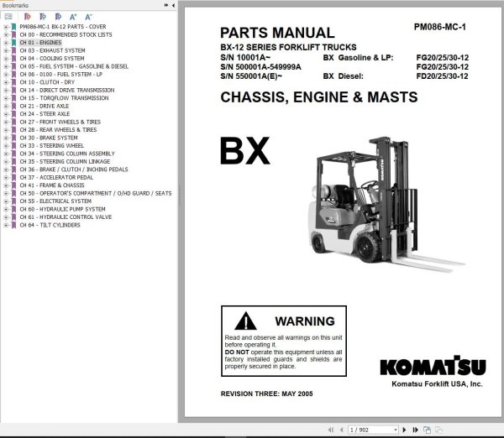Click the document number PM086-MC-1
Image resolution: width=504 pixels, height=438 pixels.
click(439, 27)
